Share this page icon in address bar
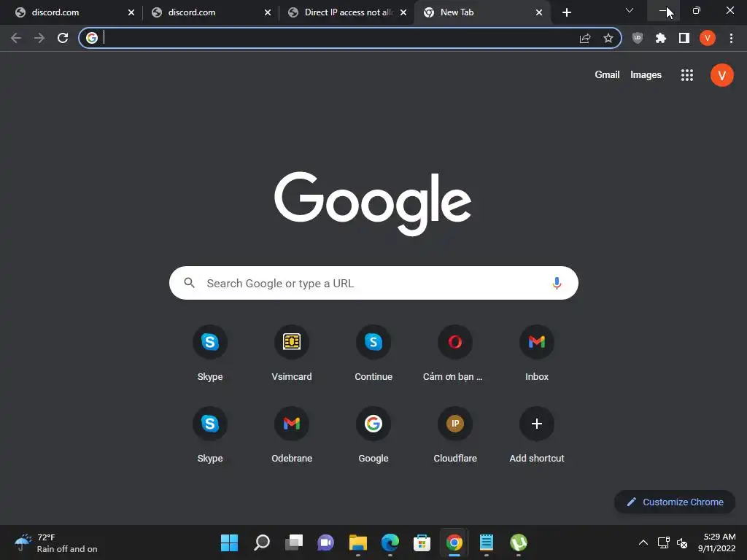The width and height of the screenshot is (747, 560). (x=585, y=38)
